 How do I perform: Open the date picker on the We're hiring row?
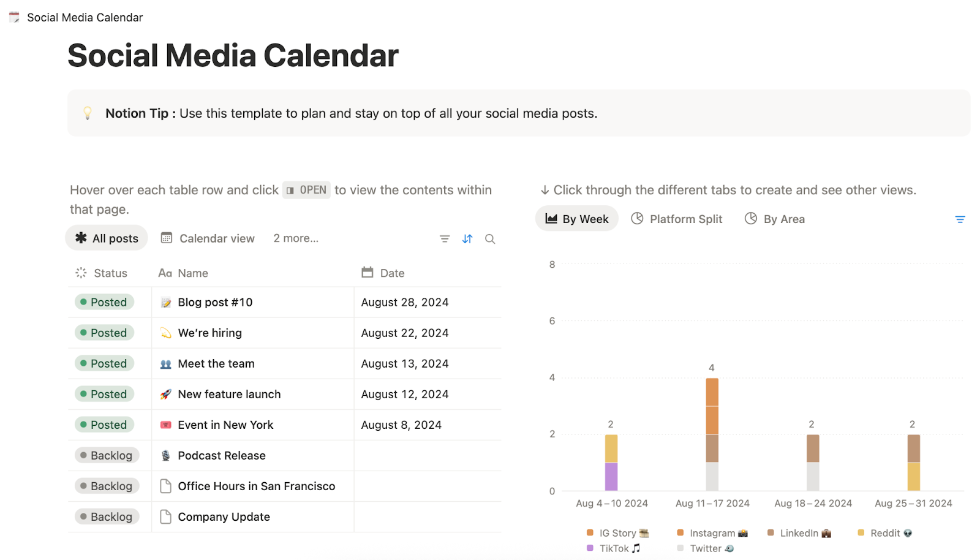(404, 333)
